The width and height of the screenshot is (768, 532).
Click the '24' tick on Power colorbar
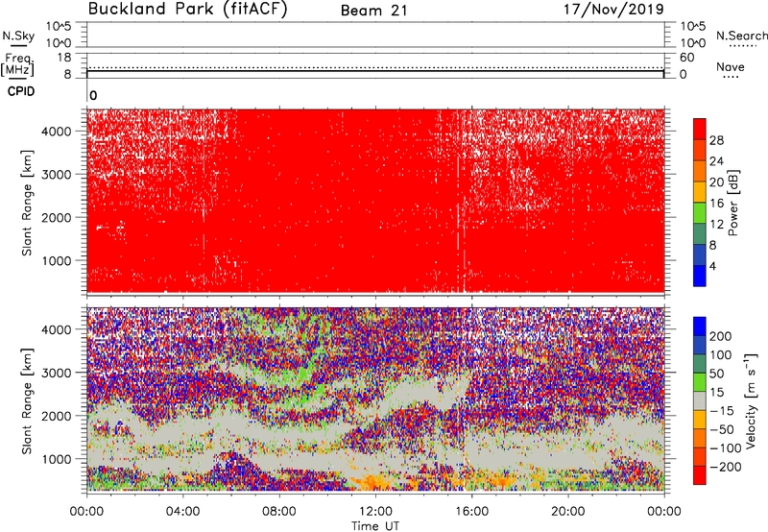coord(716,161)
